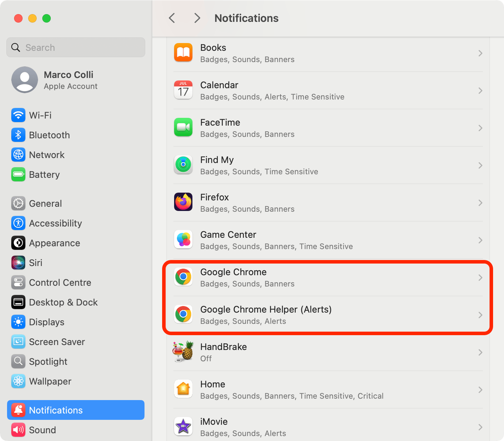Click the Screen Saver sidebar icon

(x=18, y=342)
